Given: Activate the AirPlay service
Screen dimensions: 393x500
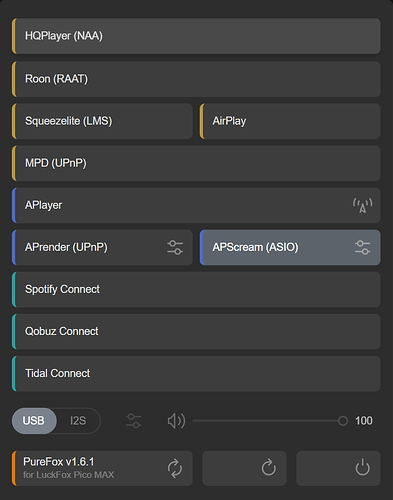Looking at the screenshot, I should pos(290,121).
